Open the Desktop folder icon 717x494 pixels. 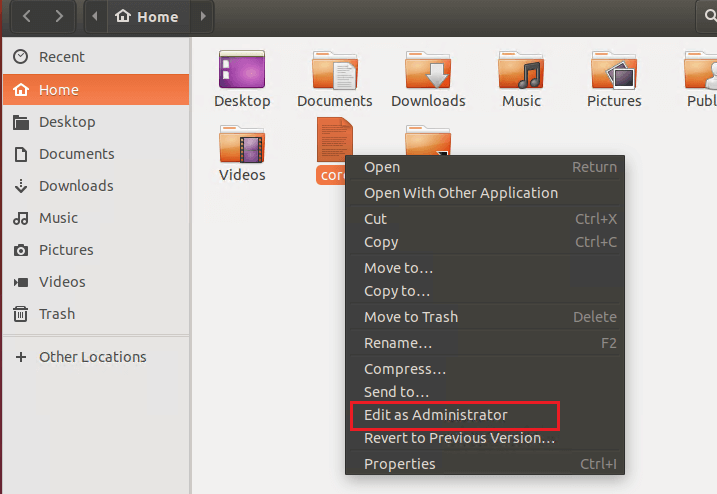click(242, 70)
